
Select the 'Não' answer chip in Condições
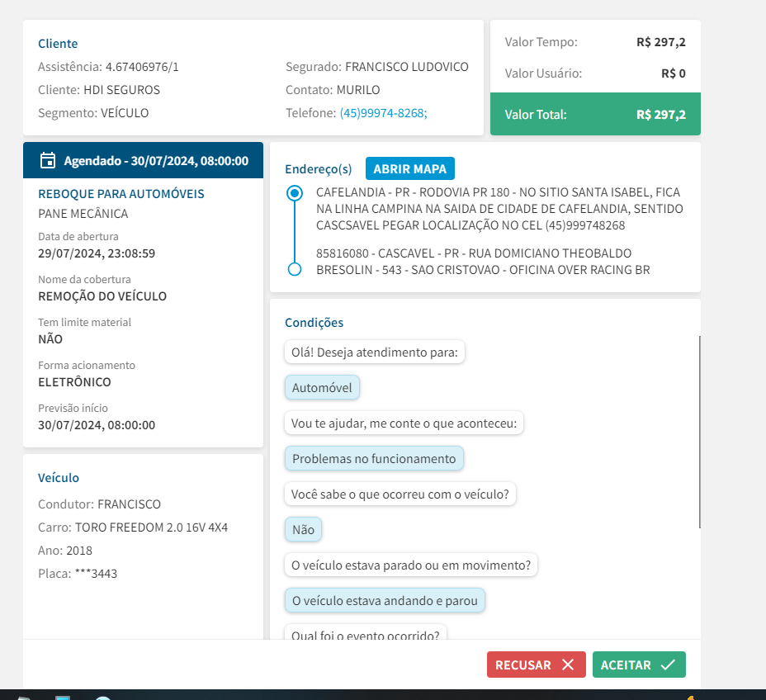tap(303, 529)
